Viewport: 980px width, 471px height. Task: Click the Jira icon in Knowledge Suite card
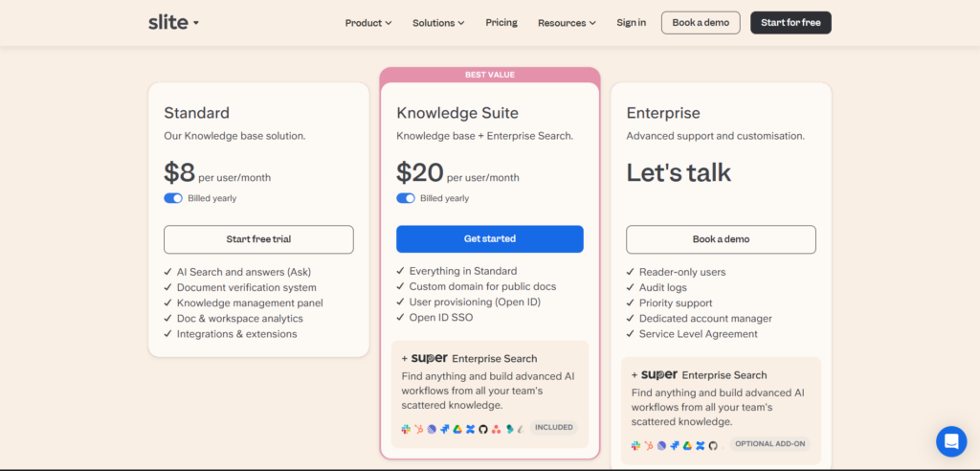pyautogui.click(x=445, y=429)
